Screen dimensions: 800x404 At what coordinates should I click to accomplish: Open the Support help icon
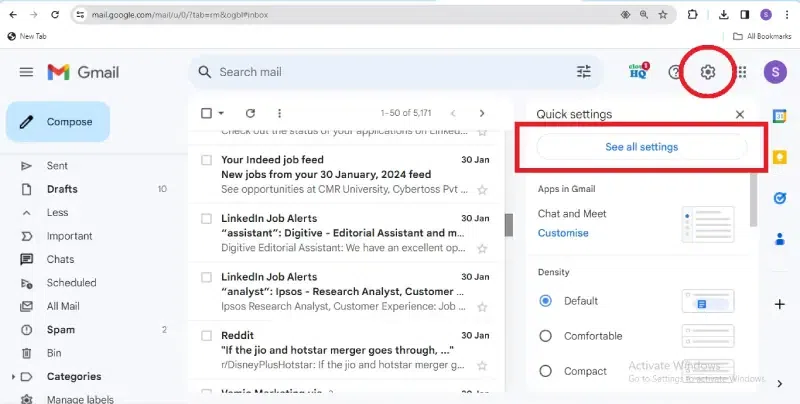point(674,72)
